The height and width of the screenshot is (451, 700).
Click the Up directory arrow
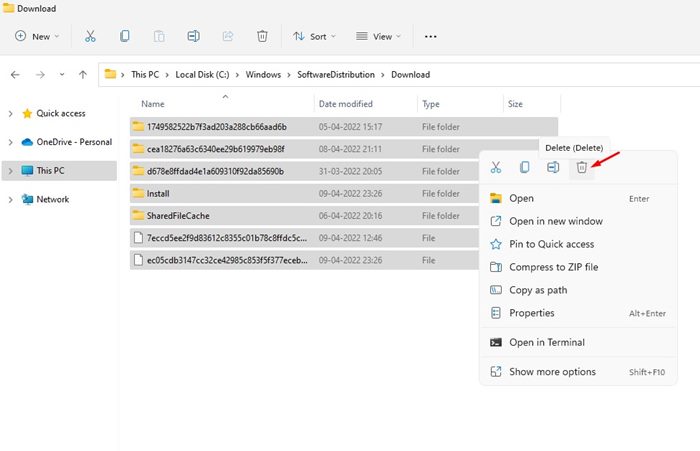83,75
